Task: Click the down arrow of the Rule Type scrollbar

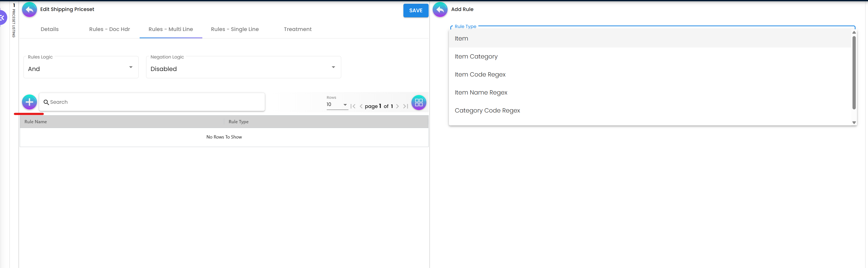Action: click(x=854, y=122)
